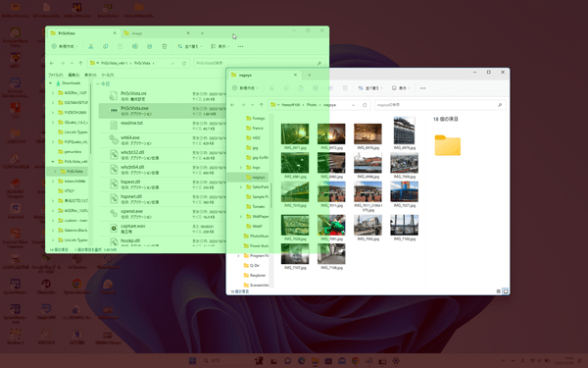Screen dimensions: 588x368
Task: Open the 新規作成 dropdown in the nagoya window
Action: click(245, 88)
